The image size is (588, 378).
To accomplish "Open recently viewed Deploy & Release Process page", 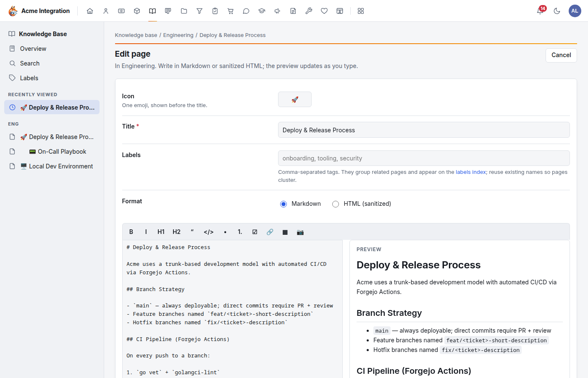I will point(52,107).
